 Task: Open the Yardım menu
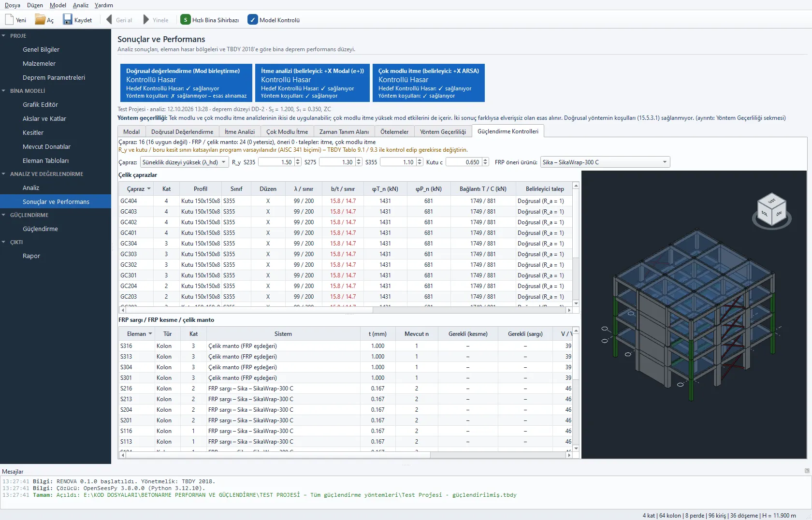coord(104,5)
